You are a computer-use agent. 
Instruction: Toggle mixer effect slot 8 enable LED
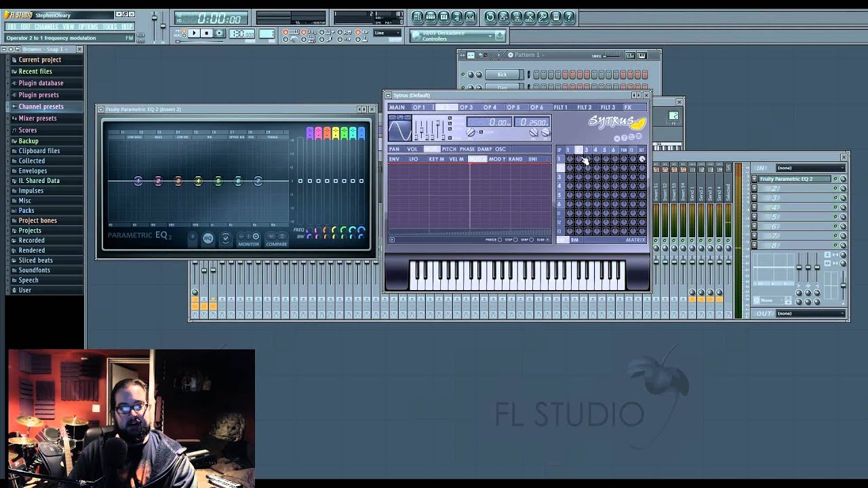pos(835,245)
